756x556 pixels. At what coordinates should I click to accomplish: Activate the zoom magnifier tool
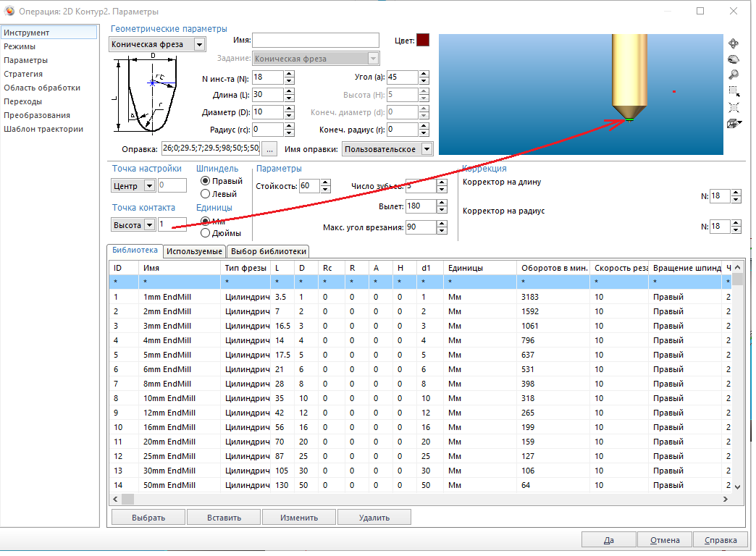(734, 75)
